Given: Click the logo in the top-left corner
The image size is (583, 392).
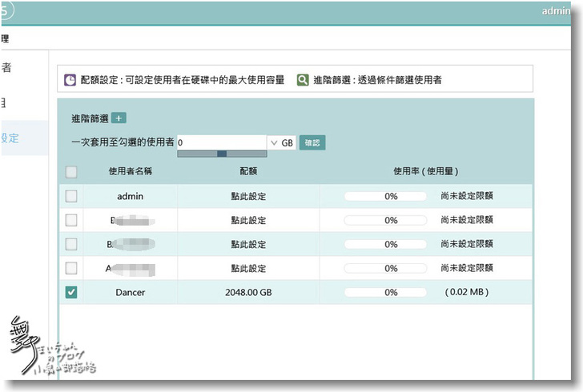Looking at the screenshot, I should (6, 11).
